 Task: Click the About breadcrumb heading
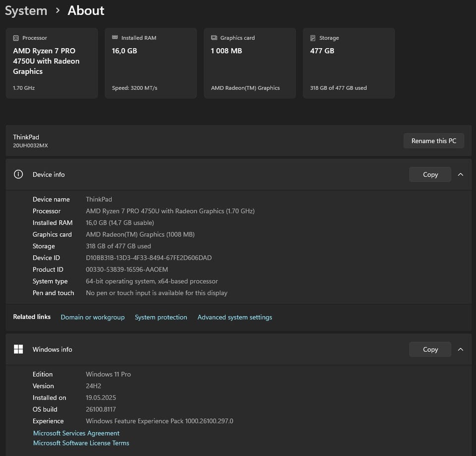point(86,10)
